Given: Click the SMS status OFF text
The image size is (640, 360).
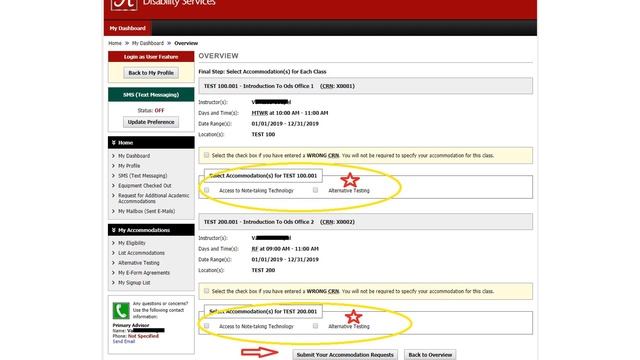Looking at the screenshot, I should [159, 110].
